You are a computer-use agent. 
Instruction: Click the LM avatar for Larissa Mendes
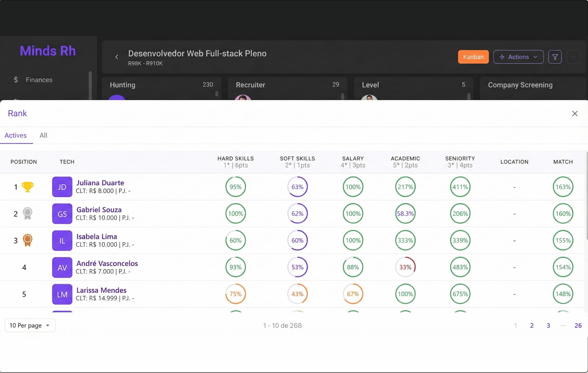(62, 294)
